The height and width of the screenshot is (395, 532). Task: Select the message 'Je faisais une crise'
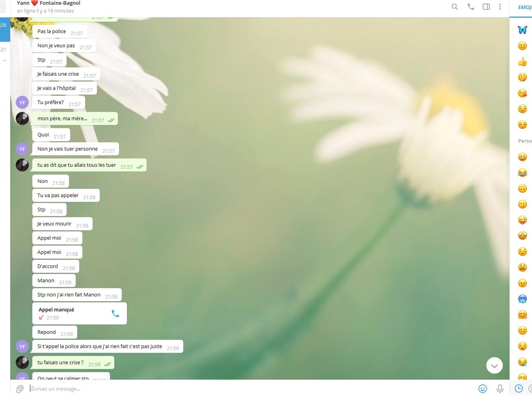(66, 74)
